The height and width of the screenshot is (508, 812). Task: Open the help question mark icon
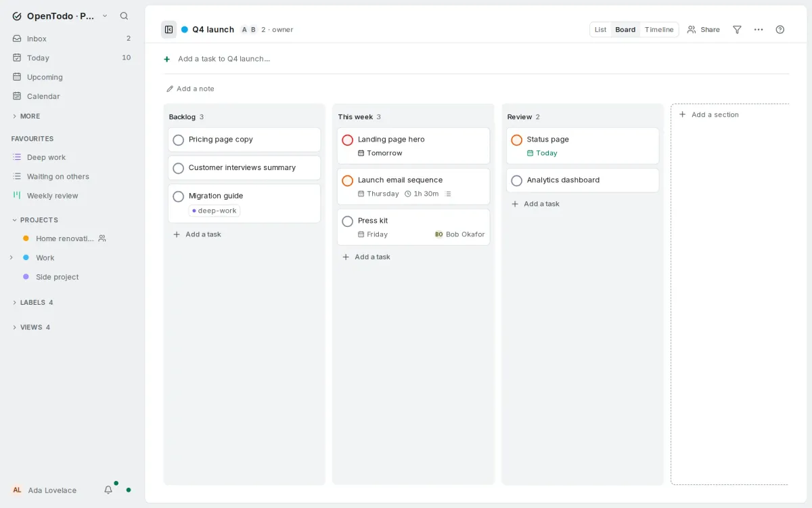pyautogui.click(x=780, y=29)
